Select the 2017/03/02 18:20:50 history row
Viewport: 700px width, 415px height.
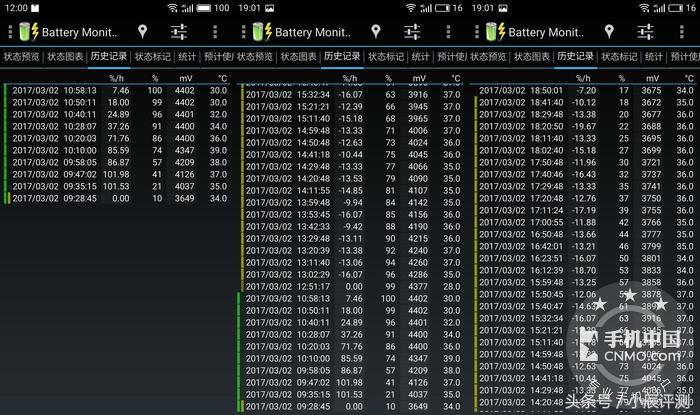click(x=585, y=126)
